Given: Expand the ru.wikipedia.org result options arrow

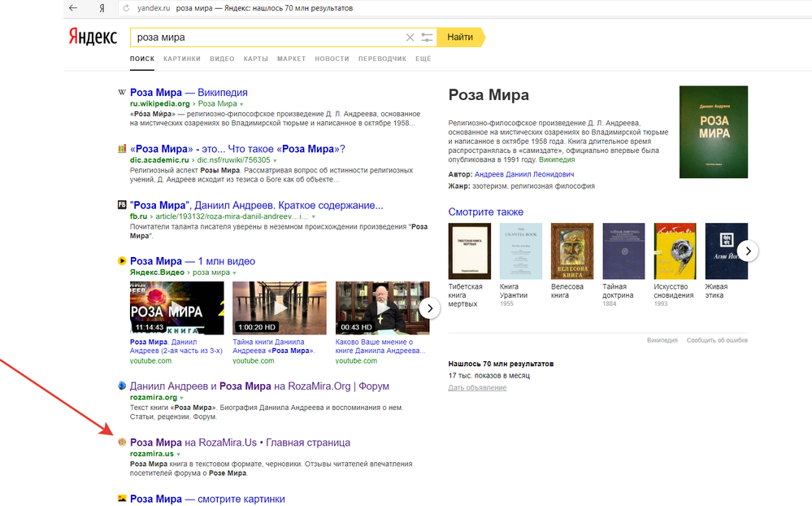Looking at the screenshot, I should point(241,104).
